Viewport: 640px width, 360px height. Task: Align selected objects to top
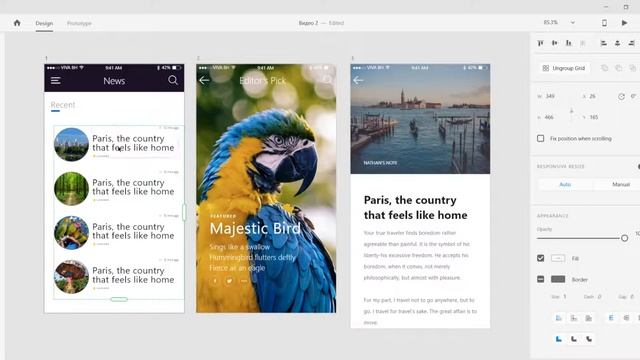coord(541,43)
